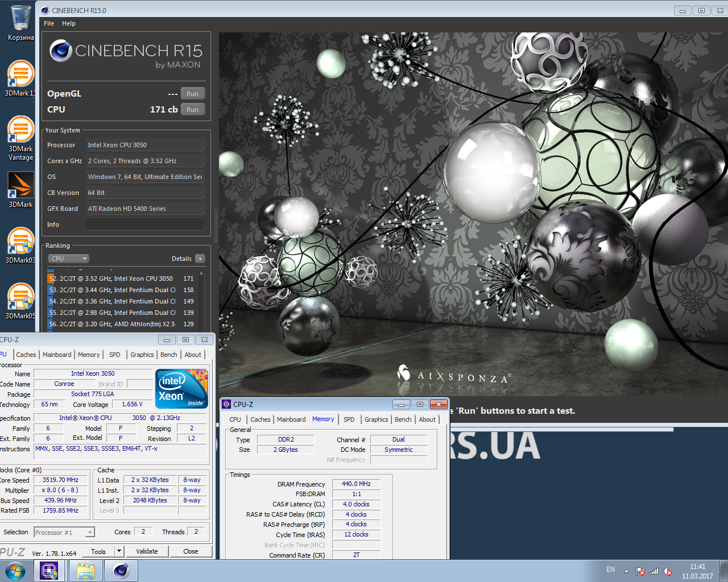Viewport: 728px width, 582px height.
Task: Launch 3DMark Vantage desktop shortcut
Action: (x=20, y=138)
